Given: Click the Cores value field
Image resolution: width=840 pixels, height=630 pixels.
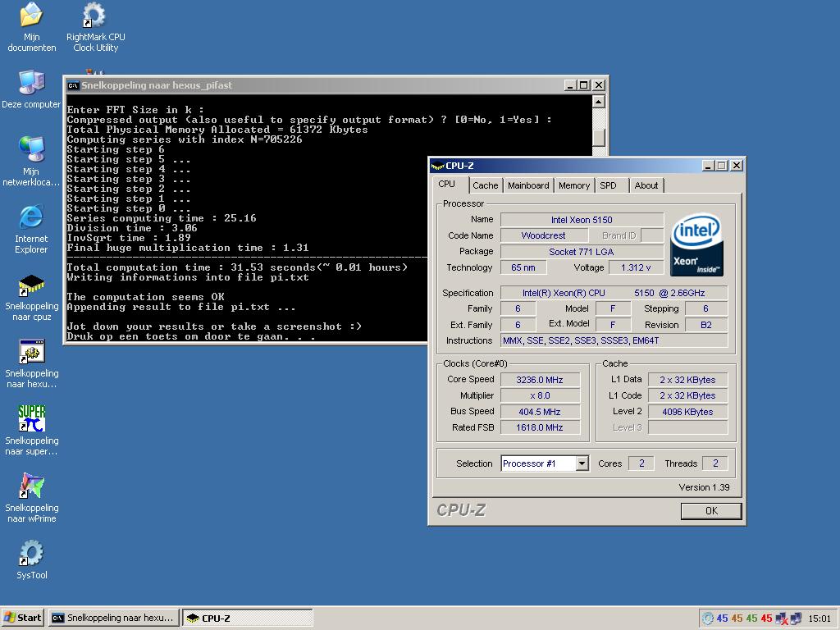Looking at the screenshot, I should click(x=641, y=463).
